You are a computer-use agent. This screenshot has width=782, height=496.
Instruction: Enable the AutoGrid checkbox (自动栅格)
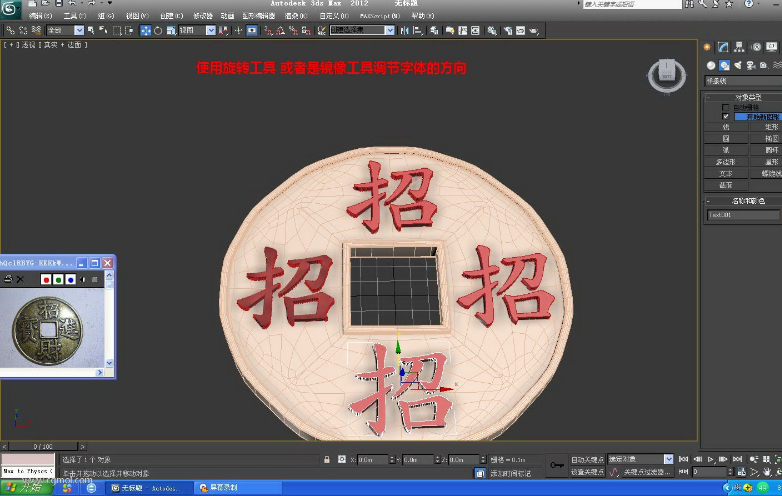click(726, 107)
